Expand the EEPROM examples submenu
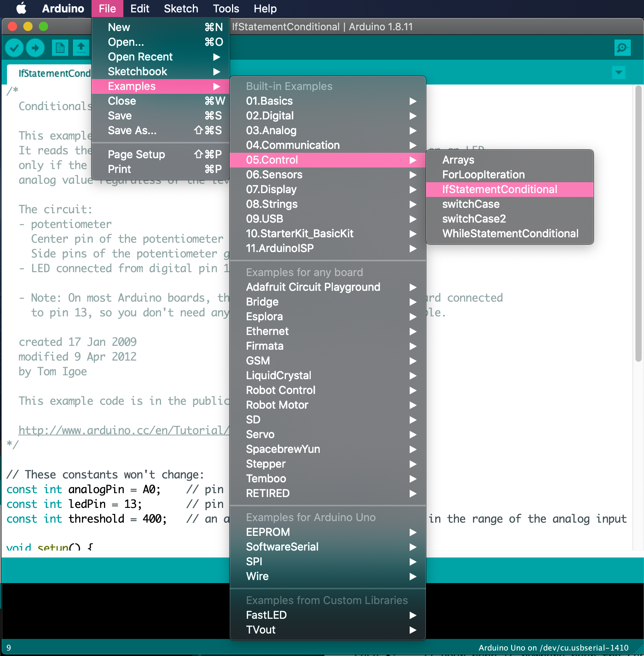Screen dimensions: 644x656 pos(328,532)
